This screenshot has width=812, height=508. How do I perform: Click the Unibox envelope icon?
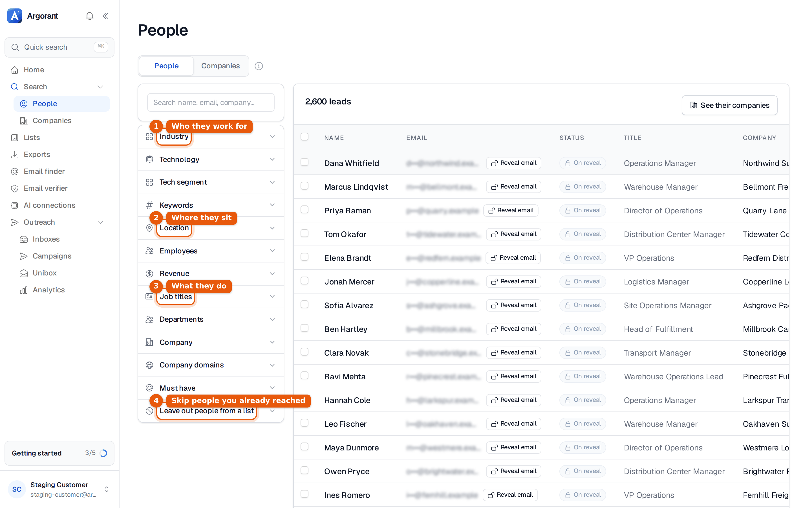tap(23, 273)
